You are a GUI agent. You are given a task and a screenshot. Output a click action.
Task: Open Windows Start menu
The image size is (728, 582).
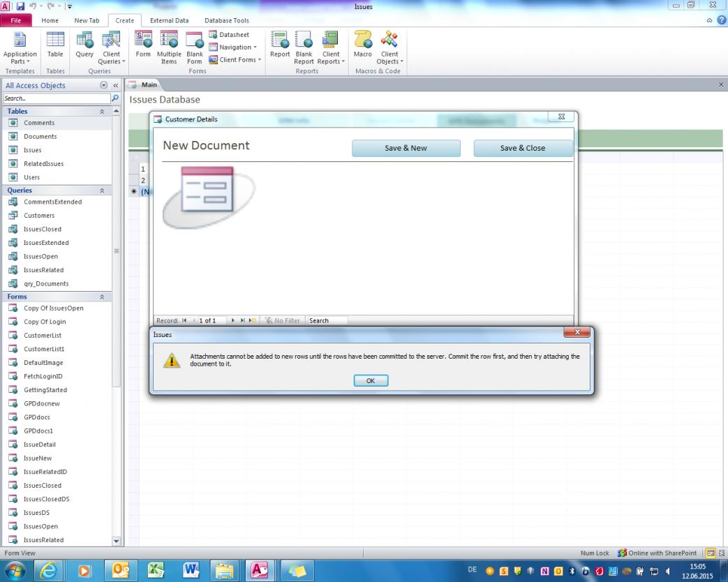point(14,570)
